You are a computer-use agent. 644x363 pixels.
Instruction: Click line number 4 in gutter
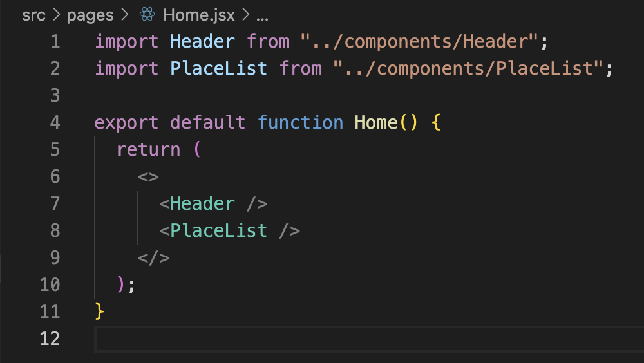point(55,122)
